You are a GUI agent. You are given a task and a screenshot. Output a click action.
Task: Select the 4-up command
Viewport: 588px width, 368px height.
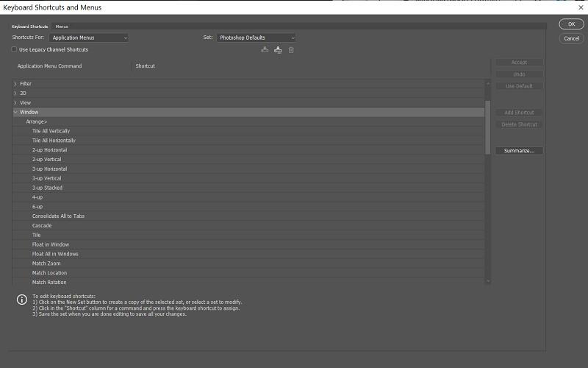click(x=248, y=197)
